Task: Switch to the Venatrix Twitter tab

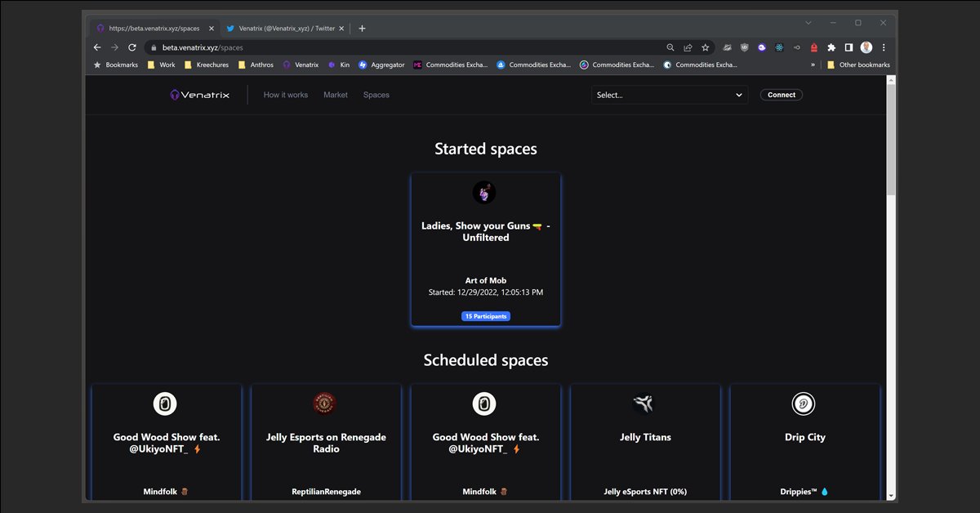Action: point(286,28)
